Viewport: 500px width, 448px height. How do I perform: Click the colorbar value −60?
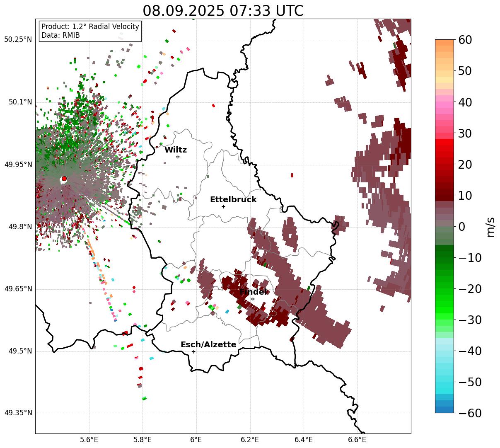point(470,413)
